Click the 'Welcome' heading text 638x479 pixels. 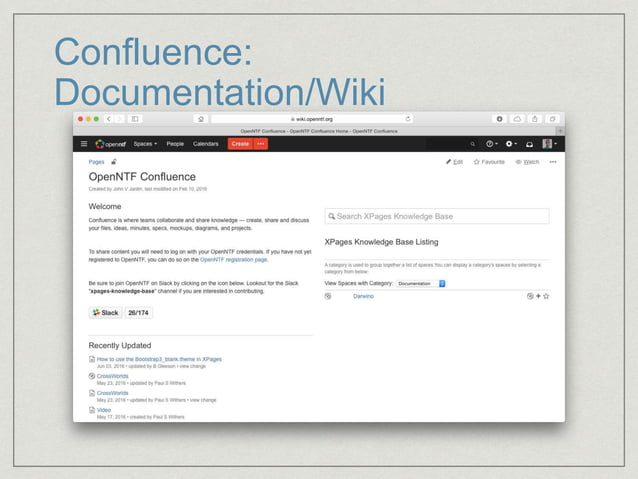tap(105, 206)
